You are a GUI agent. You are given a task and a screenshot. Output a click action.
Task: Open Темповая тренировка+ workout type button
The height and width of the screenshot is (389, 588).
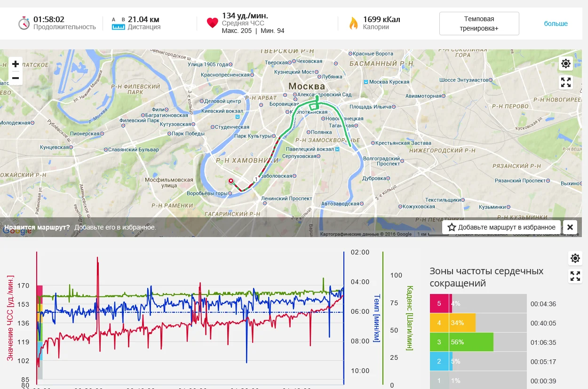(x=479, y=24)
